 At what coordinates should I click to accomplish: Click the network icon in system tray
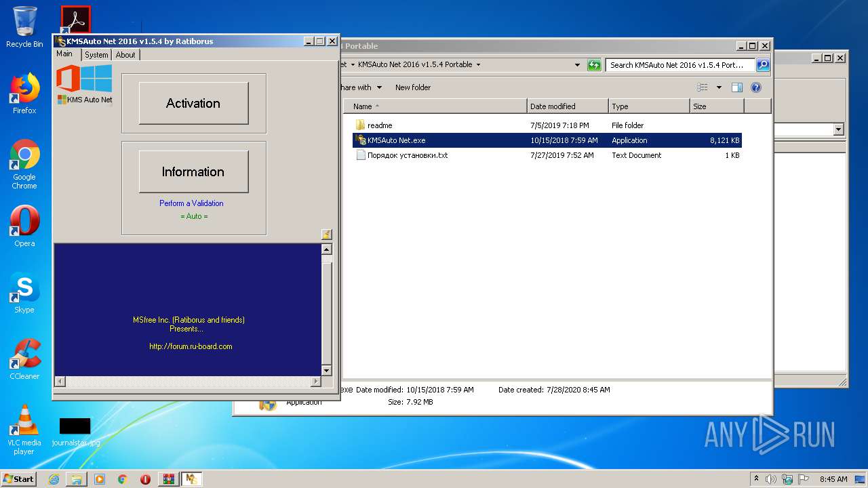(x=787, y=479)
